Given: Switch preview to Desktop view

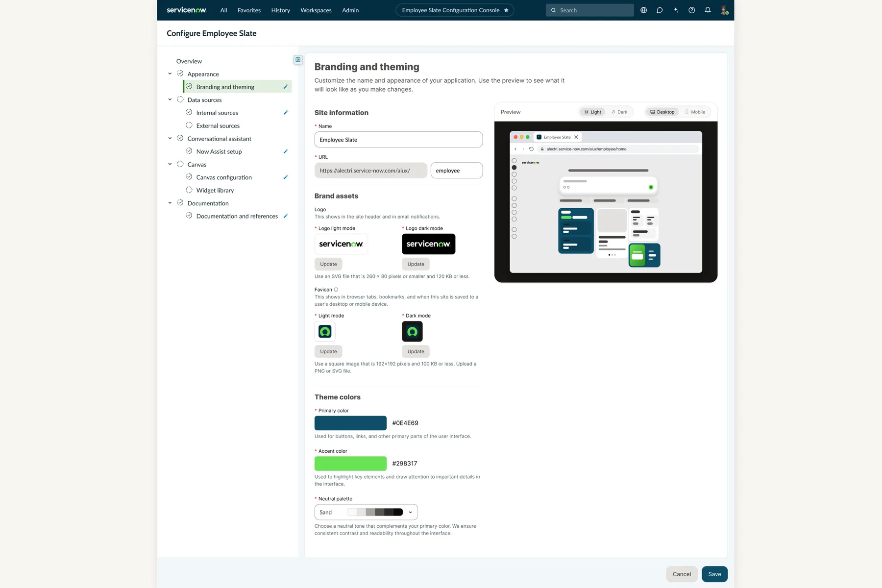Looking at the screenshot, I should point(662,112).
